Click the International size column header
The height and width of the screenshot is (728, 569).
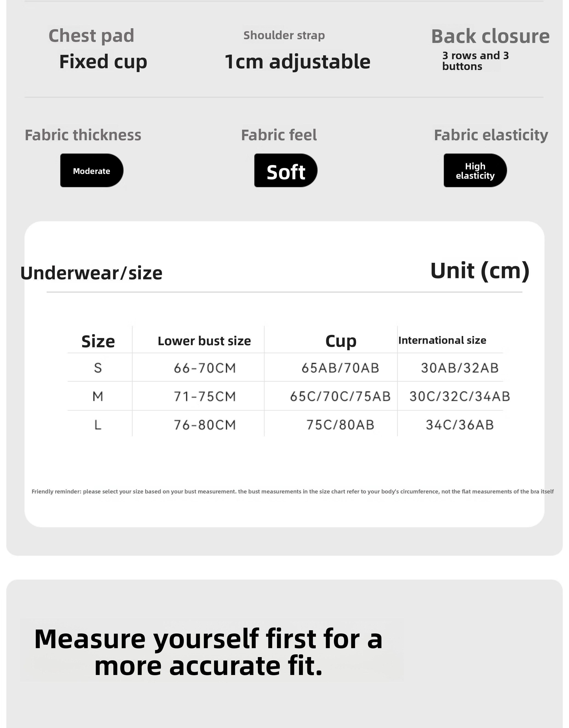[x=442, y=340]
